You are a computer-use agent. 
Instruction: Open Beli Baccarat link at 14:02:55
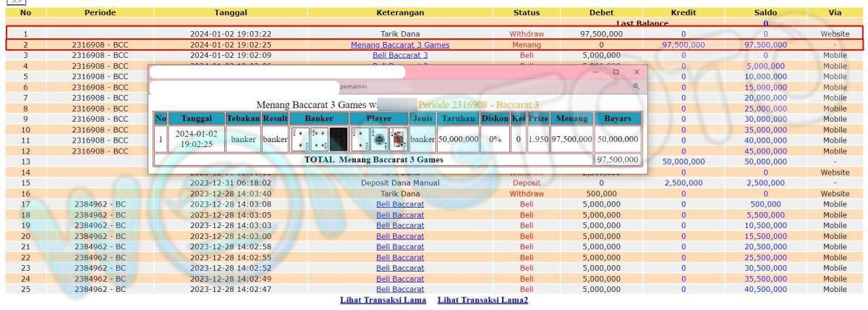[400, 257]
